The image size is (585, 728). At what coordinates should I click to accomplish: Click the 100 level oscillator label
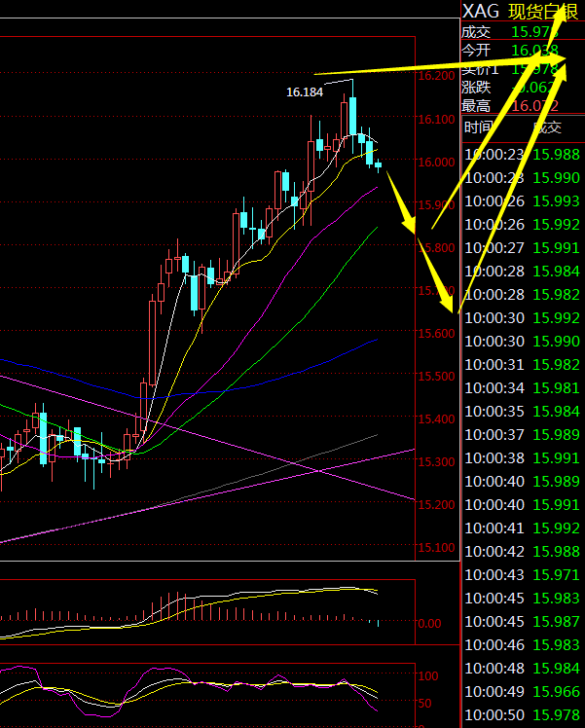click(428, 676)
